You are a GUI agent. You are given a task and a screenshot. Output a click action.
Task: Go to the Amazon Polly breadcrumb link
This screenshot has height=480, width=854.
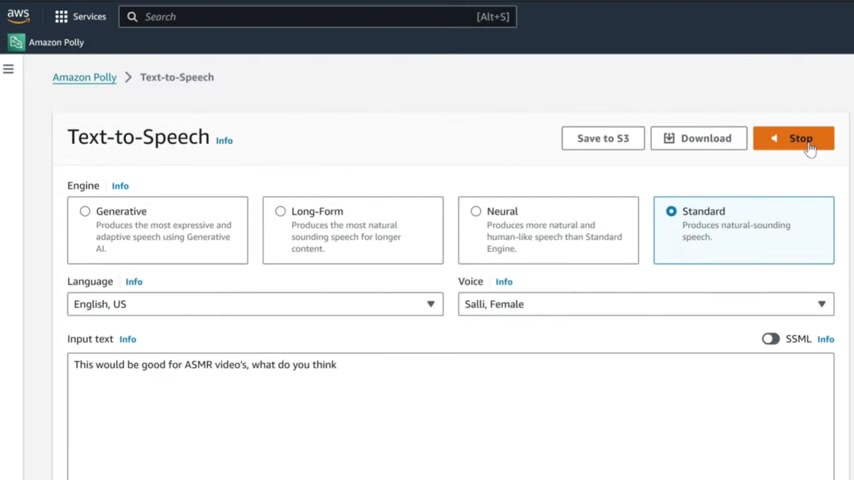coord(84,77)
